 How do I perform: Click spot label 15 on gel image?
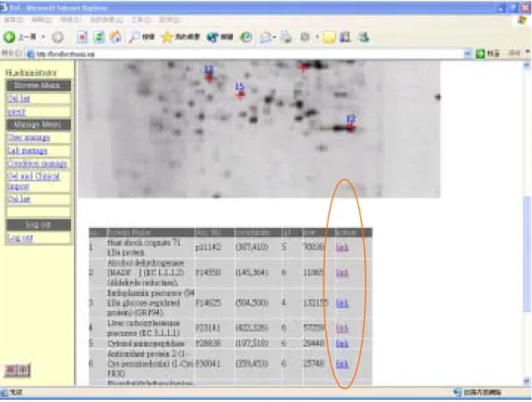240,86
